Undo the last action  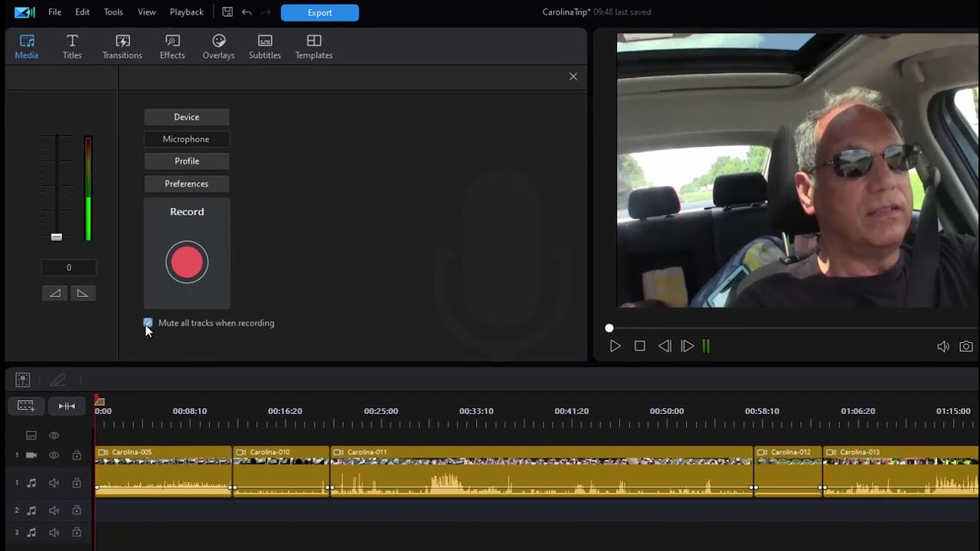(x=247, y=12)
